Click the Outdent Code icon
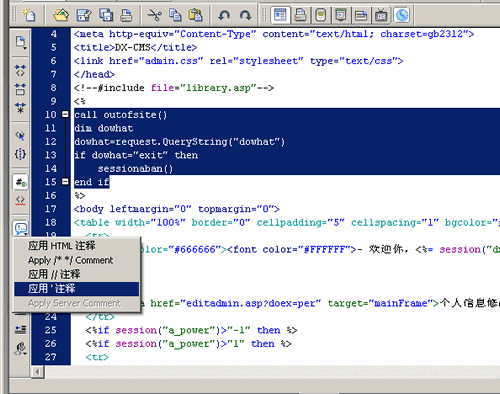 coord(20,330)
